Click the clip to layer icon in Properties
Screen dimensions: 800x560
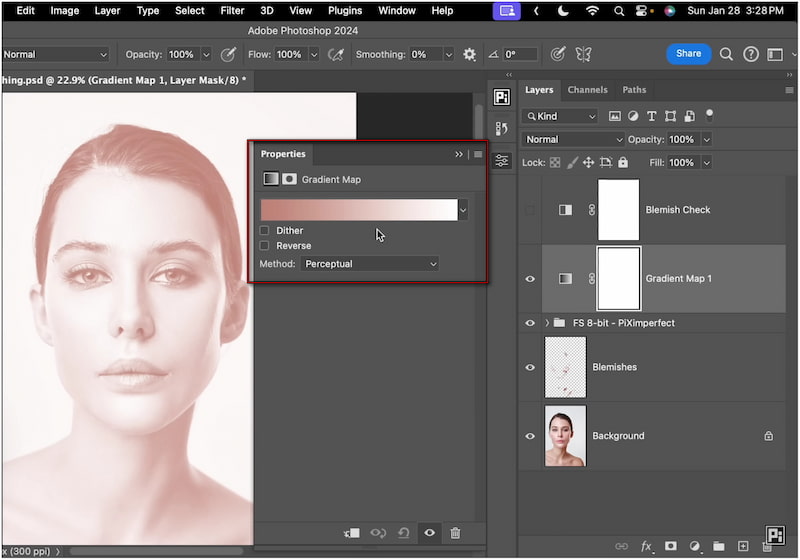click(x=352, y=534)
